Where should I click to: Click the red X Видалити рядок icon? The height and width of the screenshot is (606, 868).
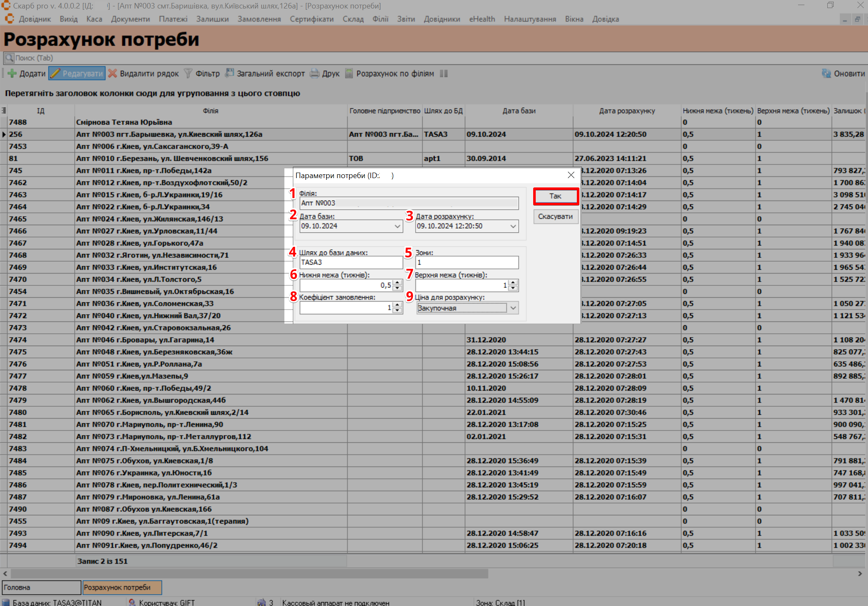click(112, 73)
